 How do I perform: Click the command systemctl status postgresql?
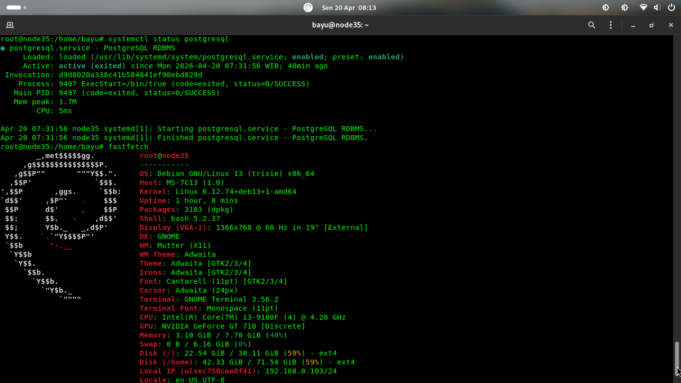[169, 39]
